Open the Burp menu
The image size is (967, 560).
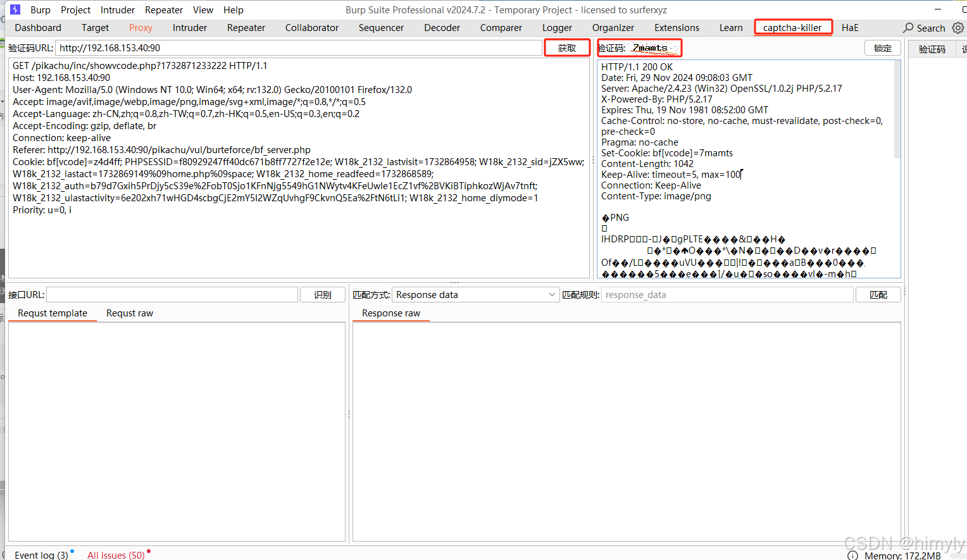[41, 9]
